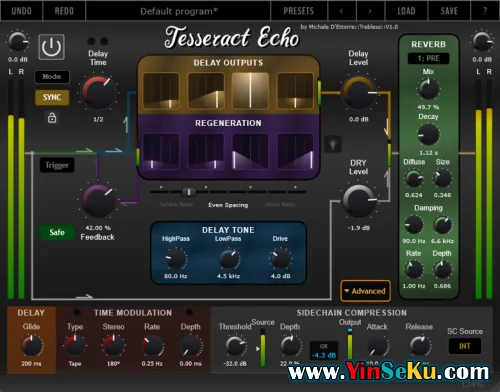Toggle the plugin power bypass button
Image resolution: width=500 pixels, height=392 pixels.
click(51, 47)
